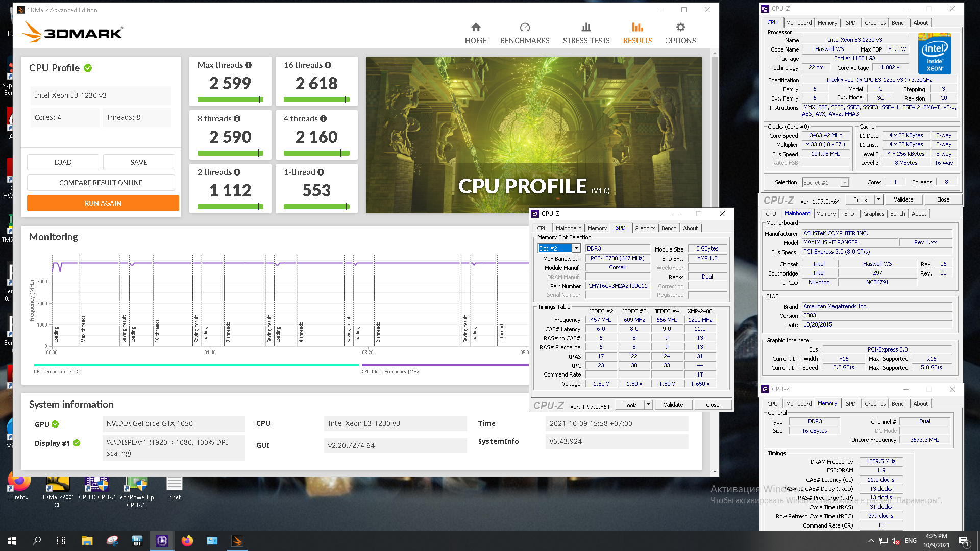Click RUN AGAIN button

(103, 203)
